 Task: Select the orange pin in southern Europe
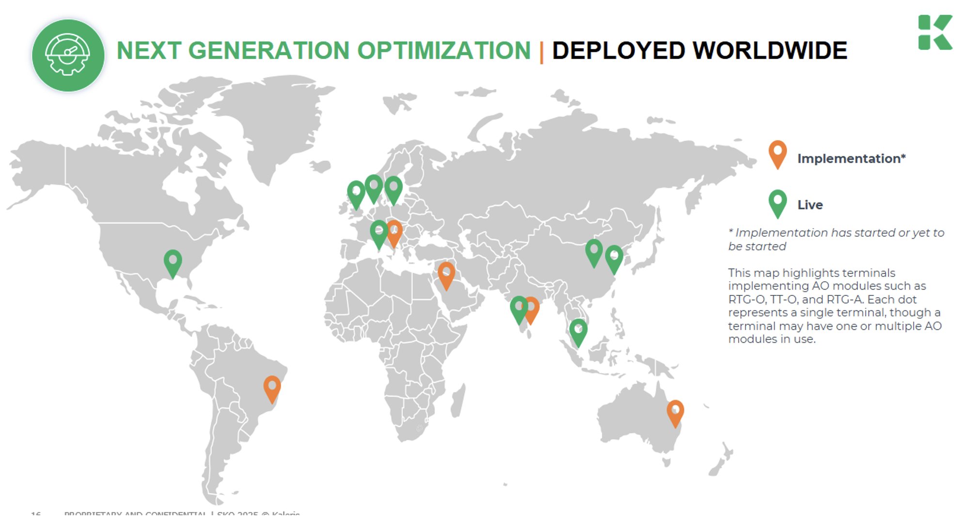(x=395, y=232)
